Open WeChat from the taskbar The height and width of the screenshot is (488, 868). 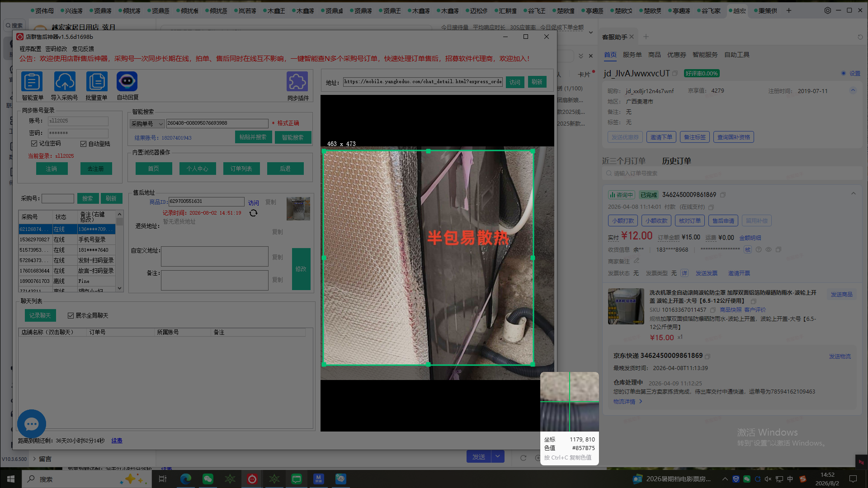208,479
